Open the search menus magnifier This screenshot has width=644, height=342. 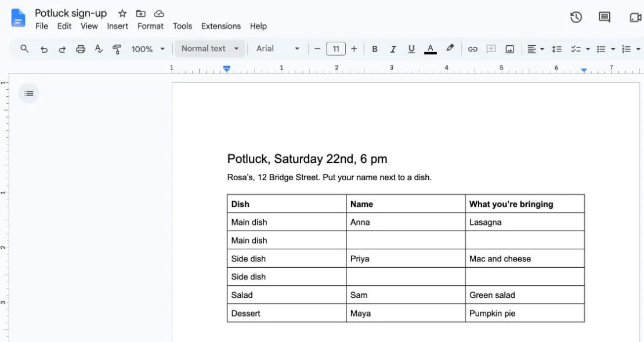(24, 49)
